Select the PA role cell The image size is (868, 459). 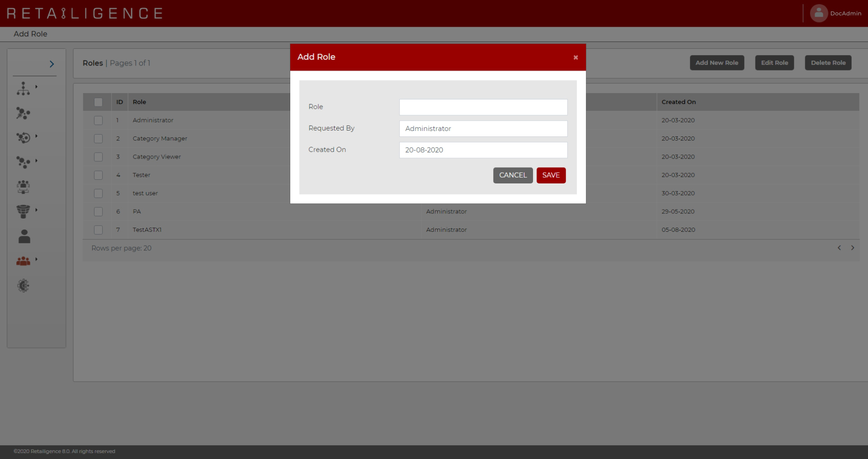click(137, 211)
